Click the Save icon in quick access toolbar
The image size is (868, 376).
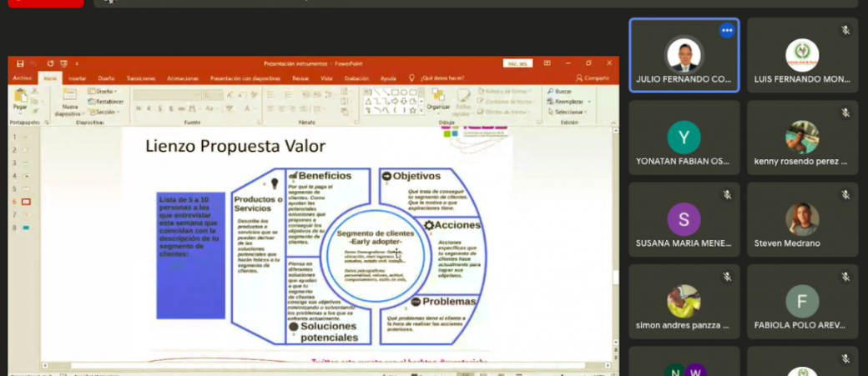[x=20, y=63]
